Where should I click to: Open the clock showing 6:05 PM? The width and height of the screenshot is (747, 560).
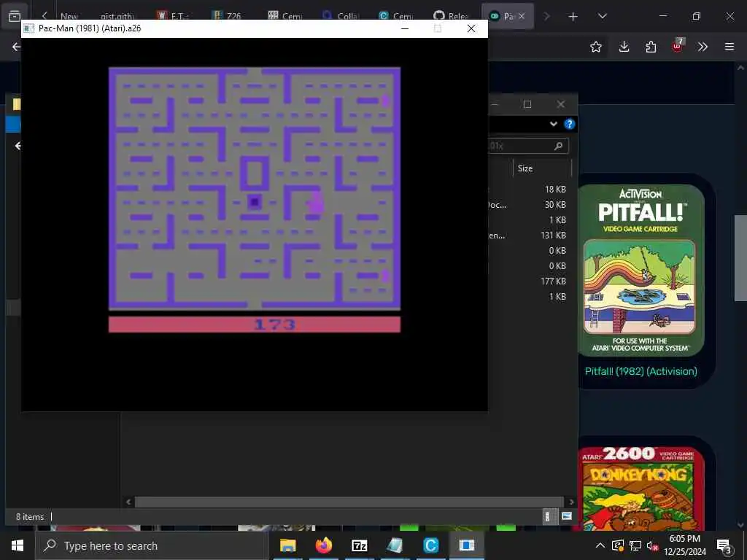[684, 545]
